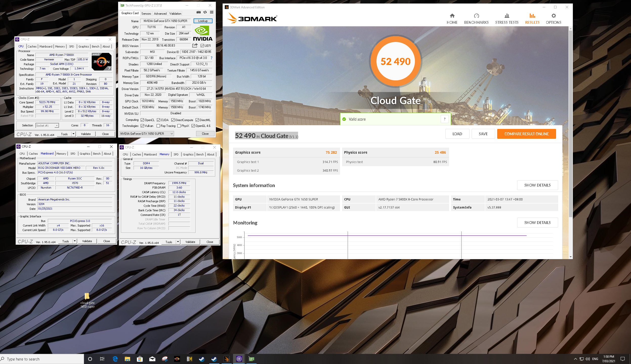Open the Socket #1 selection dropdown
The width and height of the screenshot is (631, 364).
click(x=47, y=125)
